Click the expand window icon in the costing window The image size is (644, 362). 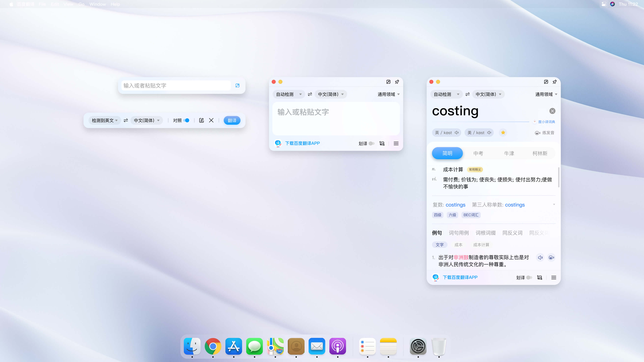(546, 82)
